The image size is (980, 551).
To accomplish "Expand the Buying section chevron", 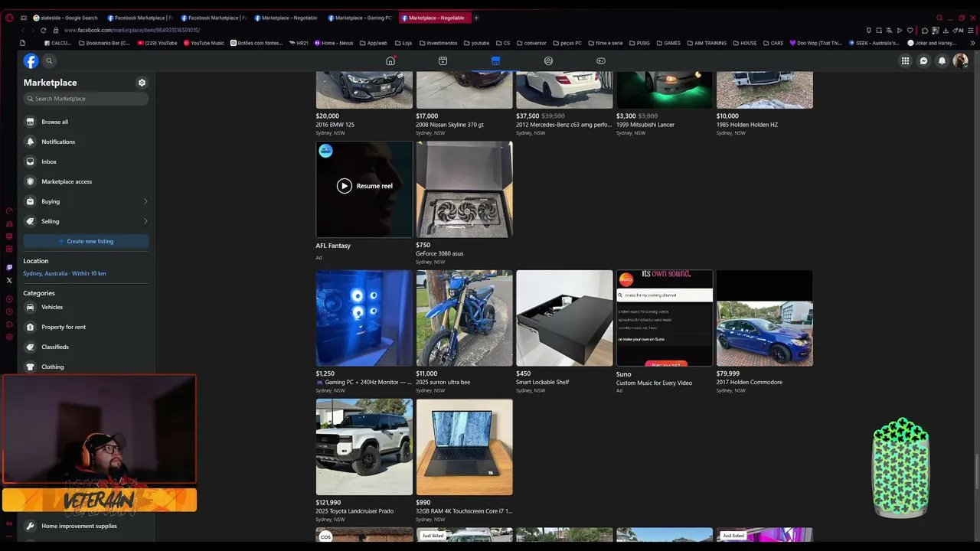I will tap(145, 201).
